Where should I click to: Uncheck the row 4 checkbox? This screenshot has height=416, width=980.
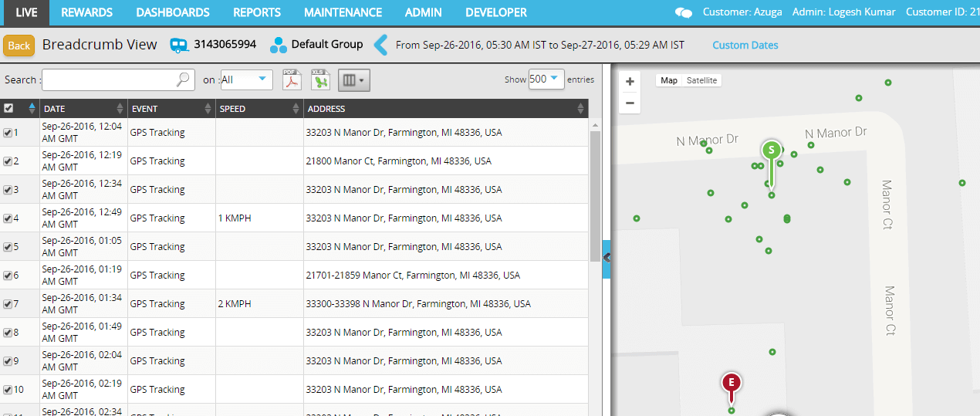(8, 218)
